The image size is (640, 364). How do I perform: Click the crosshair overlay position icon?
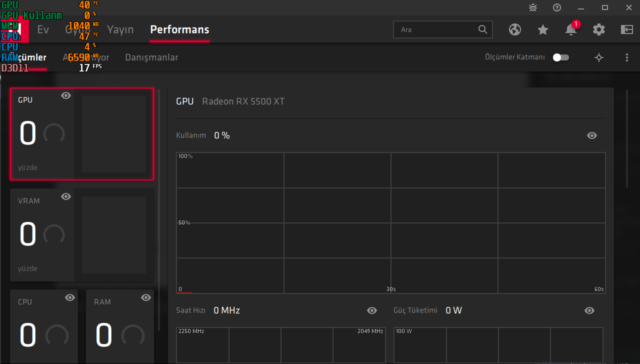coord(599,57)
